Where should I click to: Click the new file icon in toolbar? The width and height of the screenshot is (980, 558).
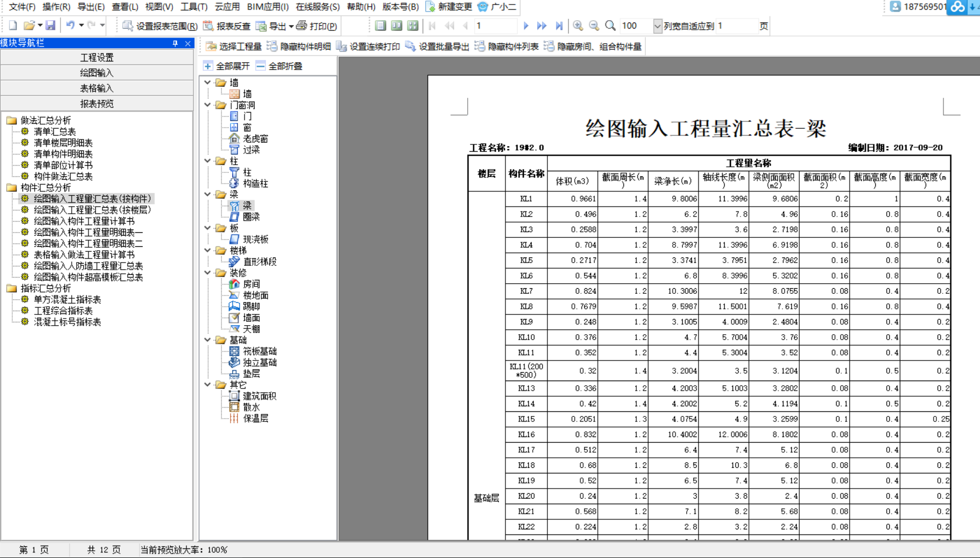click(x=13, y=26)
